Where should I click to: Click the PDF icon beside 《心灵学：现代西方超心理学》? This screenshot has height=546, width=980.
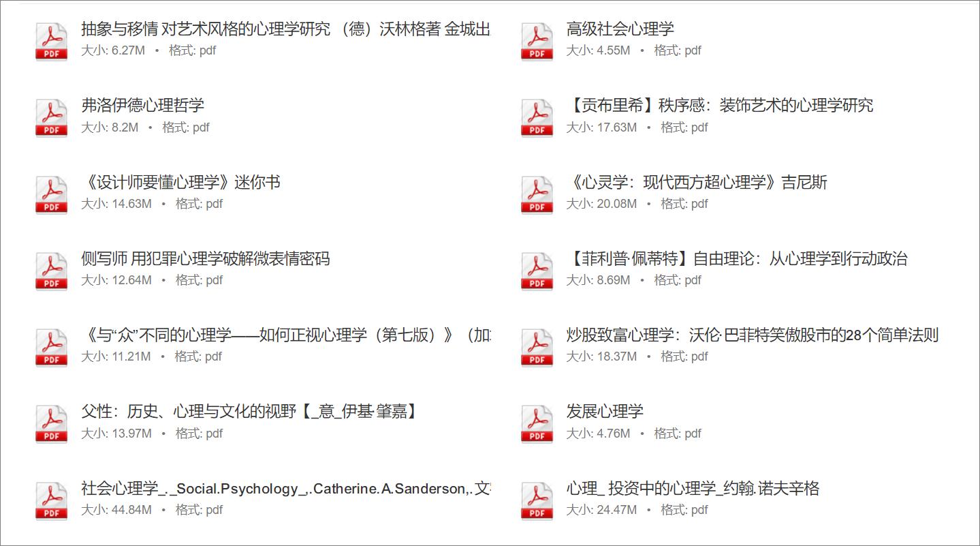(535, 194)
